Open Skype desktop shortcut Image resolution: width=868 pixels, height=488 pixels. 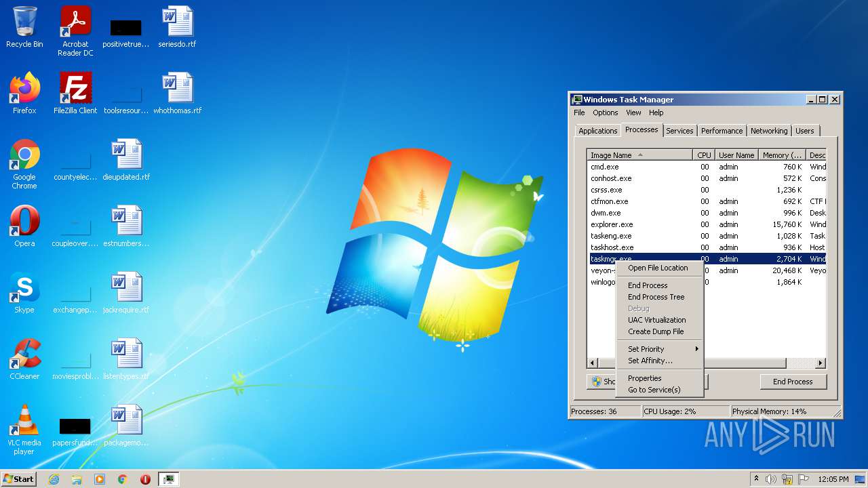(x=24, y=293)
